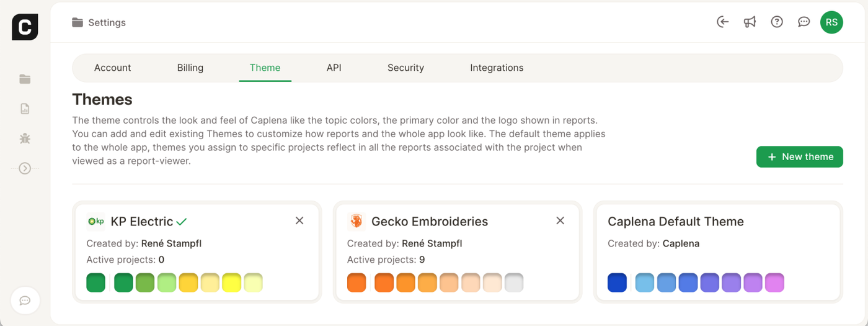
Task: Click KP Electric 'Active projects: 0' text
Action: point(125,260)
